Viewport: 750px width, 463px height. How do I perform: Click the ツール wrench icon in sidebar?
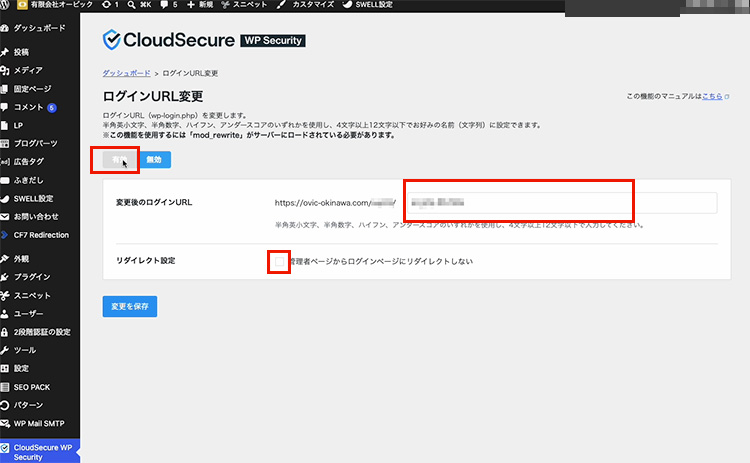(5, 350)
